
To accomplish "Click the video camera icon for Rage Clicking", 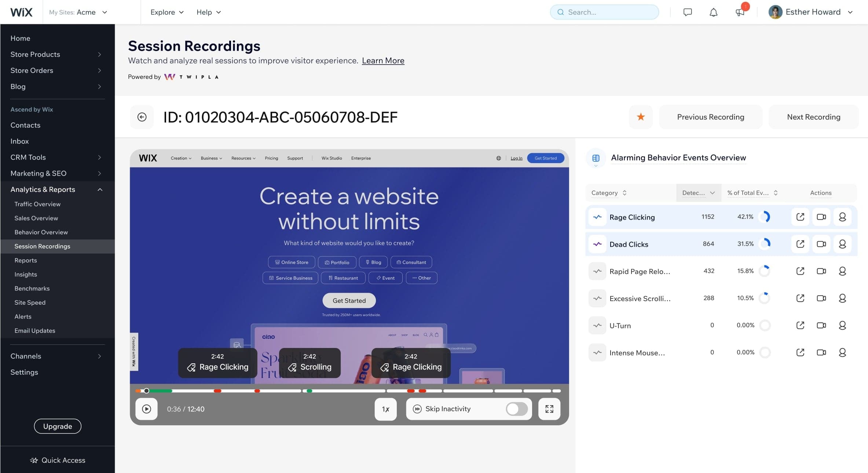I will click(x=821, y=217).
